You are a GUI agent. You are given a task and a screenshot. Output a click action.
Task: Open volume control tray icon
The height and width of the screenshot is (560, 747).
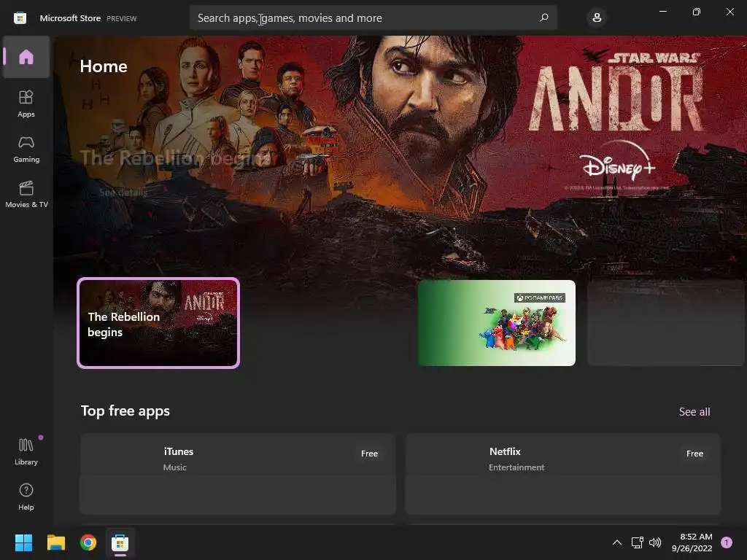coord(655,542)
